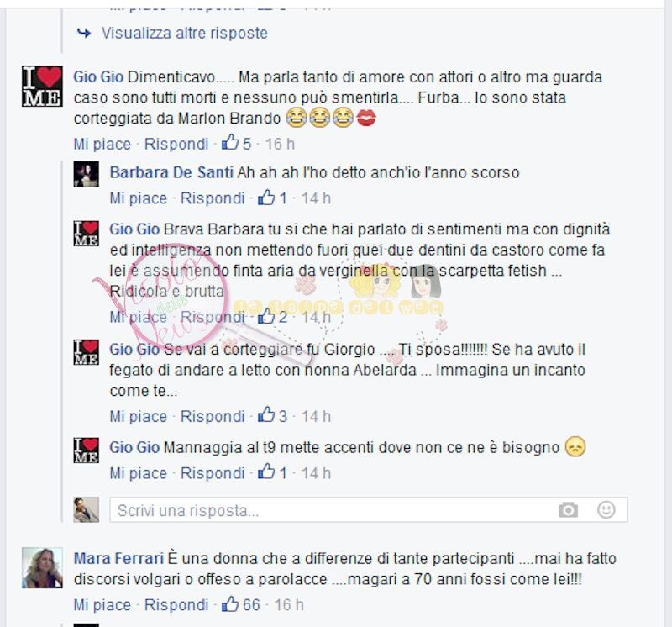Expand Visualizza altre risposte replies
672x627 pixels.
tap(184, 33)
